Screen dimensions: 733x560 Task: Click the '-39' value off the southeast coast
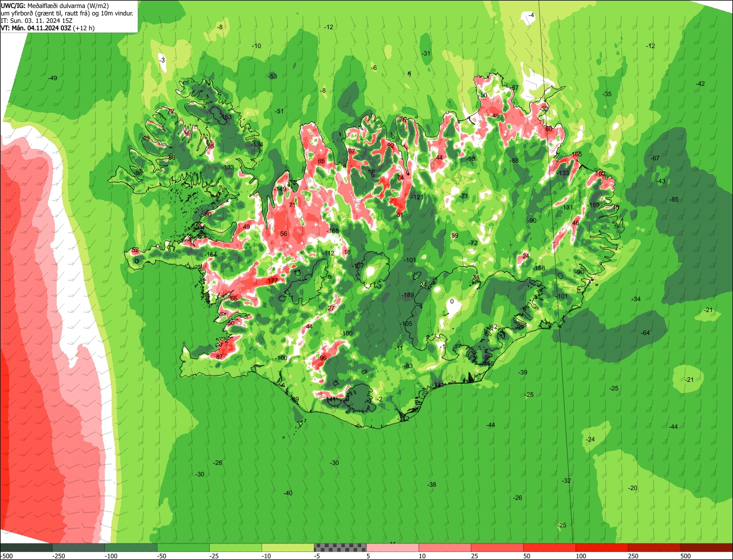[x=523, y=372]
